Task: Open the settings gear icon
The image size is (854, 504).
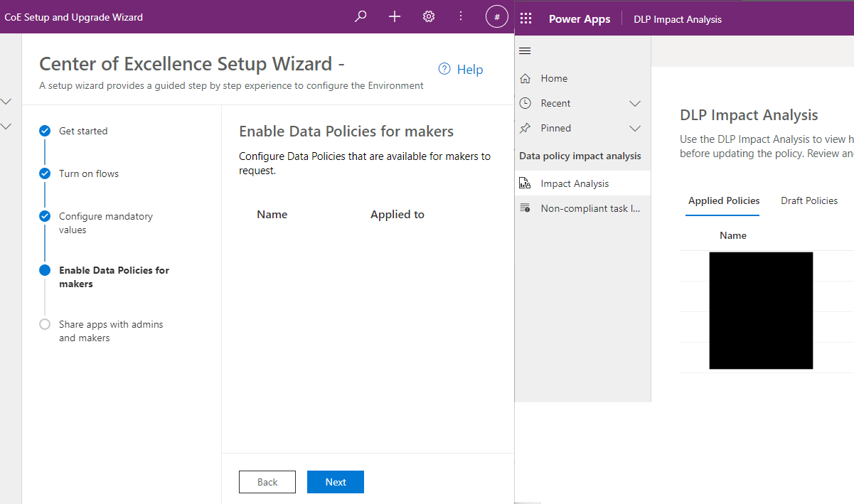Action: [428, 16]
